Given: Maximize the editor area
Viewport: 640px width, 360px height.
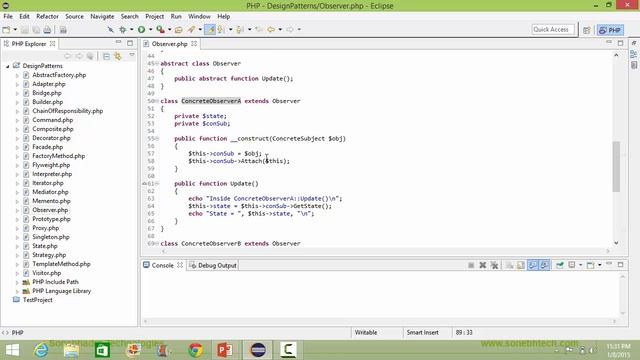Looking at the screenshot, I should coord(620,43).
